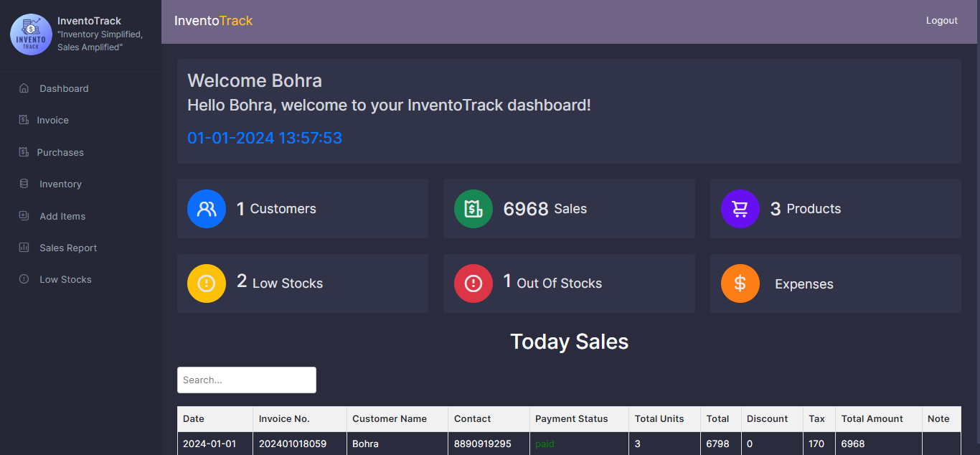Click the InventoTrack header brand link
Screen dimensions: 980x455
click(214, 21)
